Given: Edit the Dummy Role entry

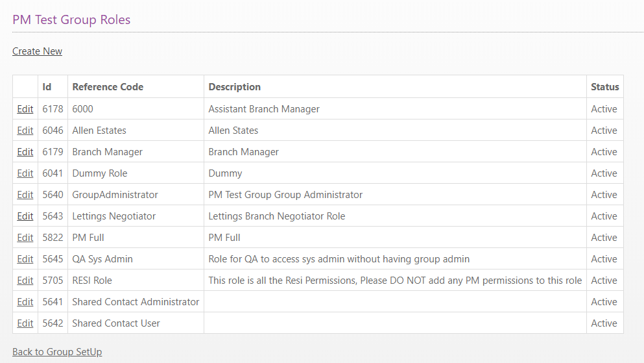Looking at the screenshot, I should [25, 173].
